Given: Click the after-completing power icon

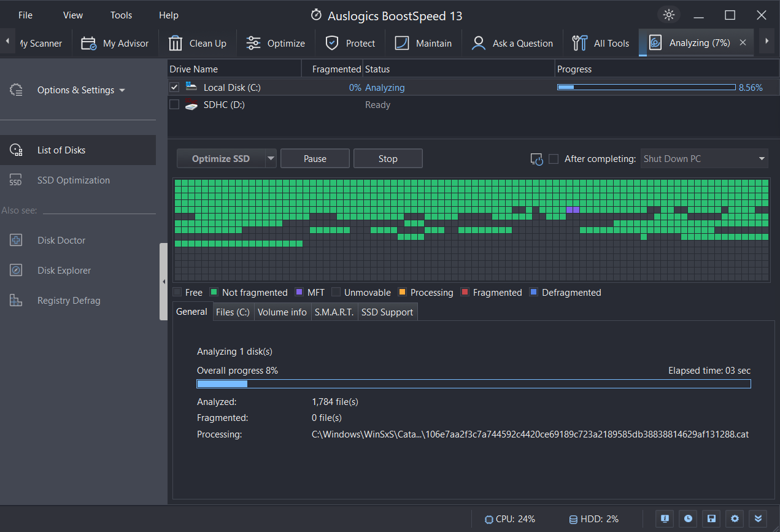Looking at the screenshot, I should pos(537,159).
